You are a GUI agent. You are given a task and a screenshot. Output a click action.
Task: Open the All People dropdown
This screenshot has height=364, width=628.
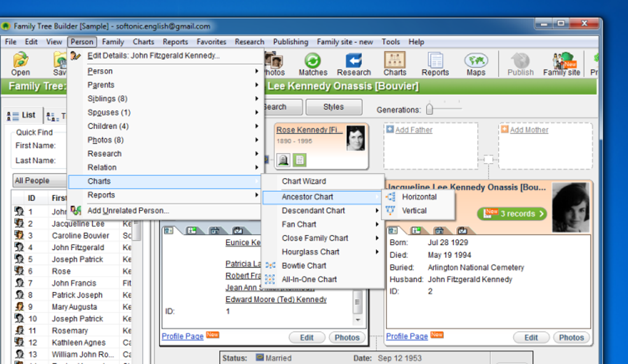[39, 180]
